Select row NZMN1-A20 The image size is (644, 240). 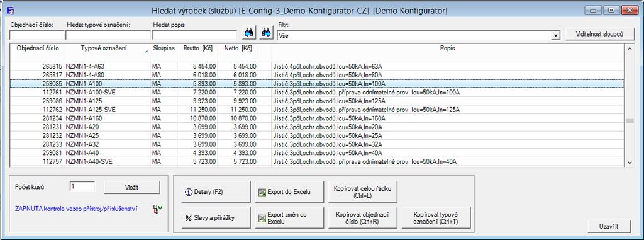click(317, 127)
